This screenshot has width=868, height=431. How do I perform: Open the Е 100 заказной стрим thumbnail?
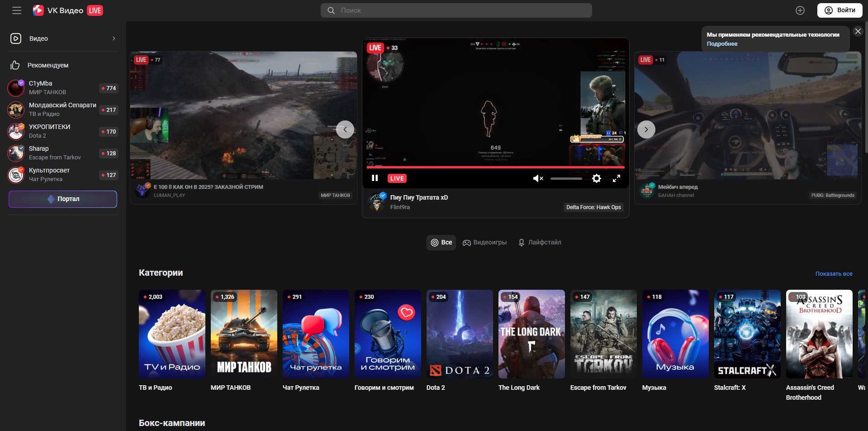click(243, 115)
